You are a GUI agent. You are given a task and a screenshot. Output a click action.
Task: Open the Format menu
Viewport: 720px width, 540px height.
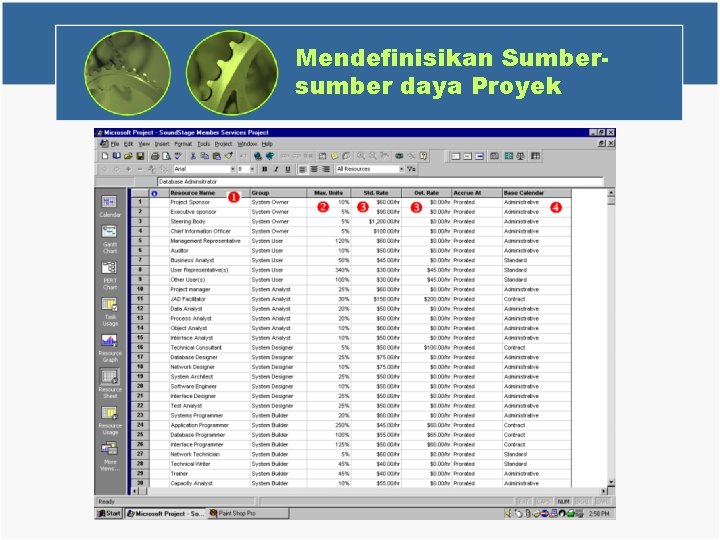click(x=183, y=144)
